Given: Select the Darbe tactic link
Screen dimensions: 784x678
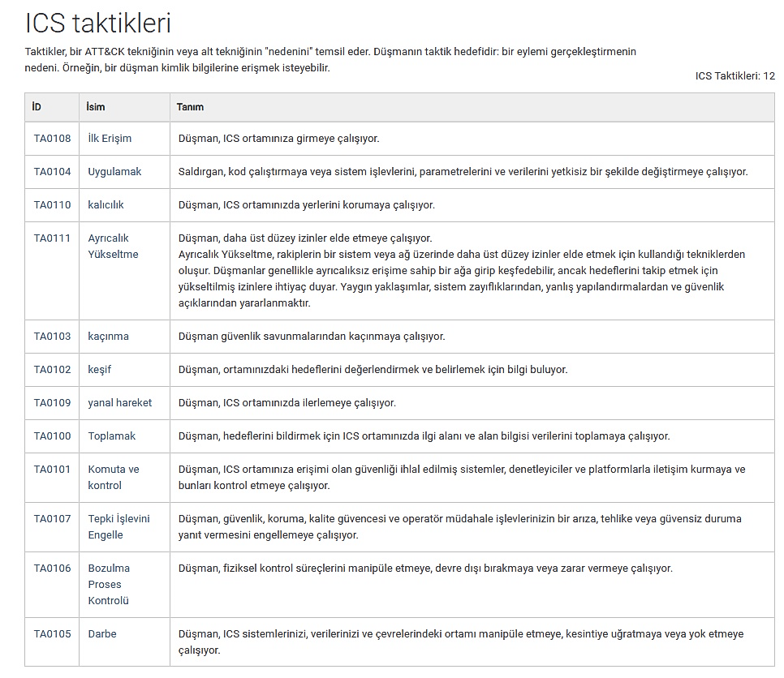Looking at the screenshot, I should point(102,633).
